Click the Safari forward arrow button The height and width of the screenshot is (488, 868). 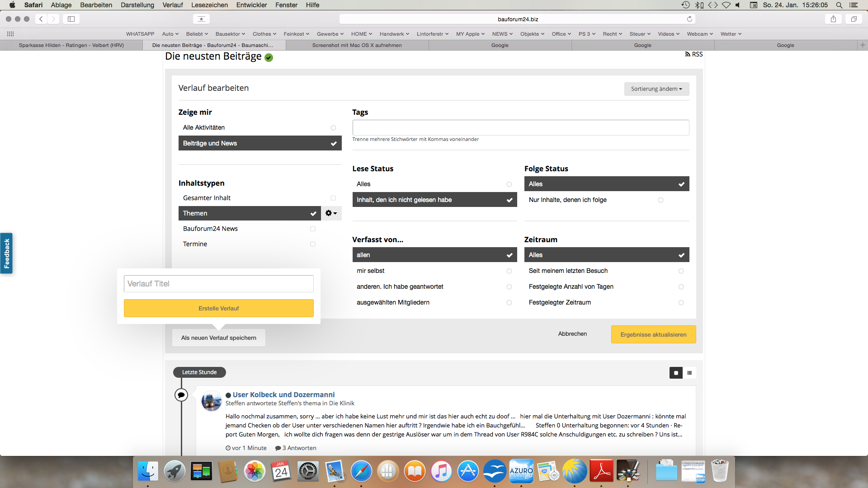[x=54, y=19]
